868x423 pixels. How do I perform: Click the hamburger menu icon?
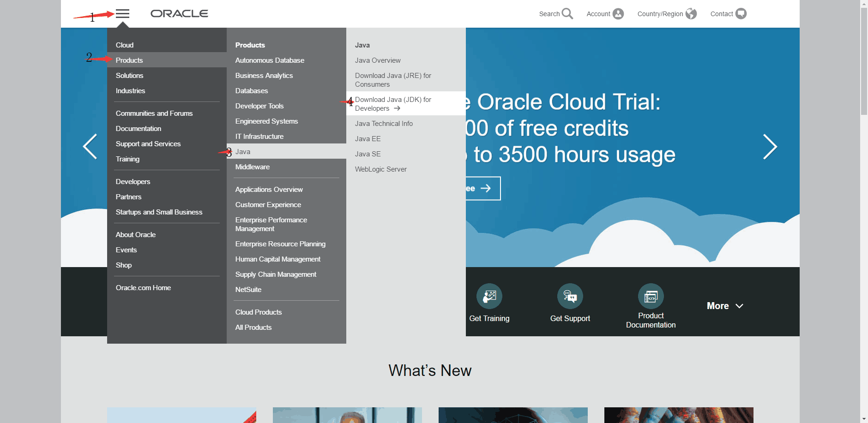click(x=122, y=13)
